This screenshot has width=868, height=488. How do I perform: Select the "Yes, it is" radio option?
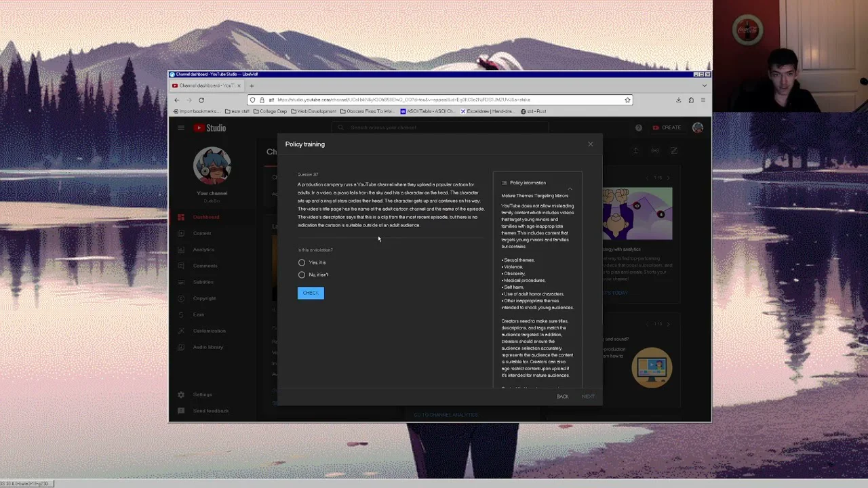[x=302, y=262]
